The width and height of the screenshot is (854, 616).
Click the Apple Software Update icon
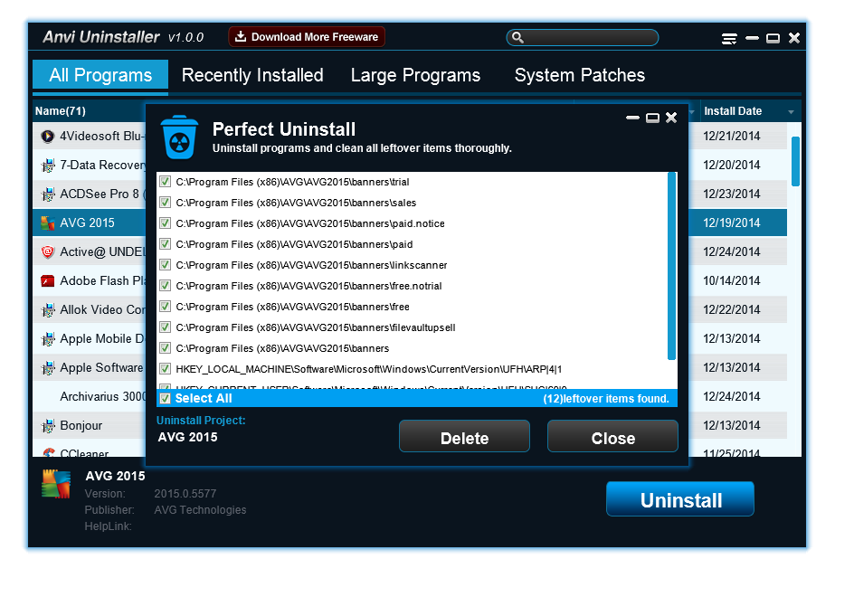[x=47, y=367]
